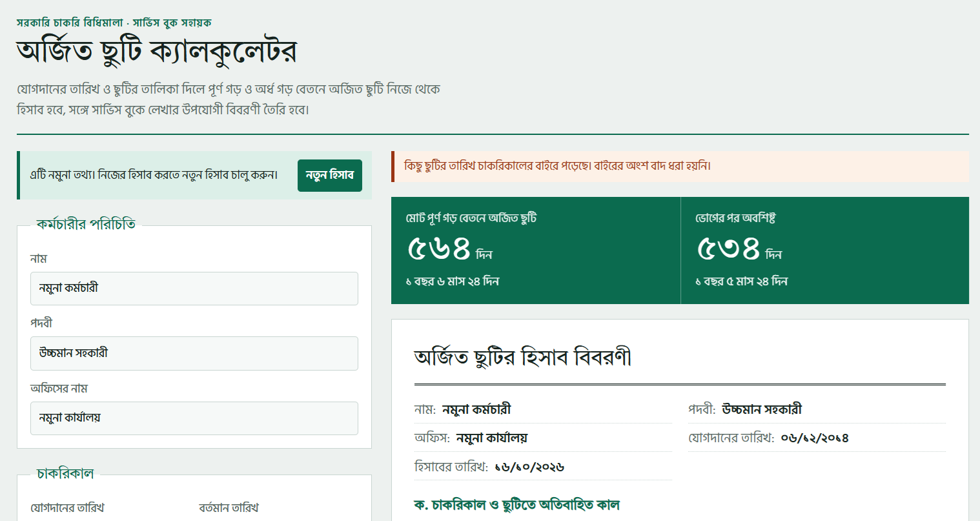The width and height of the screenshot is (980, 521).
Task: Click the মোট পূর্ণ গড় বেতনে অর্জিত ছুটি label
Action: pos(471,218)
